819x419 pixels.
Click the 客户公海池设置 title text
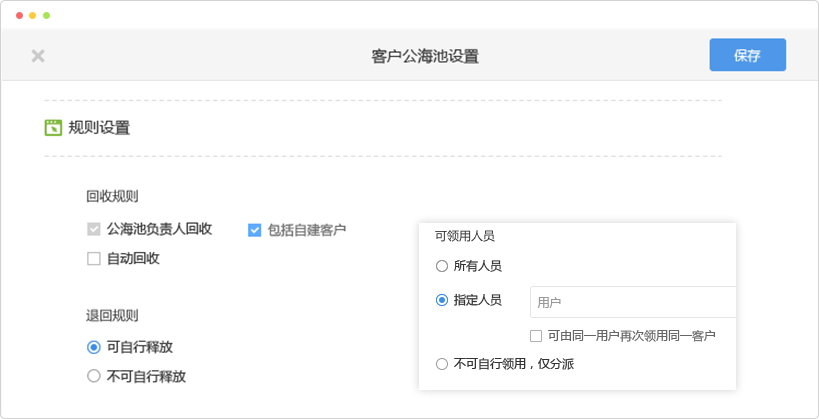tap(425, 56)
